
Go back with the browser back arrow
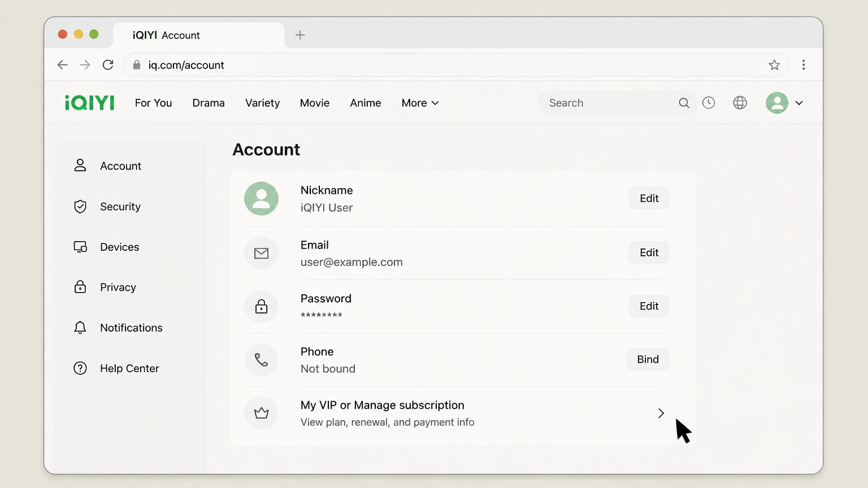(63, 65)
